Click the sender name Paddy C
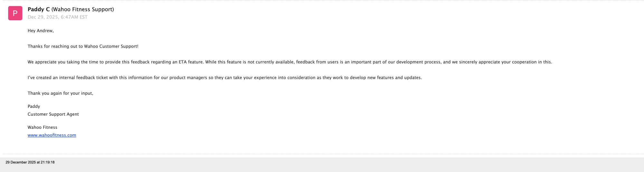Screen dimensions: 644x172 pyautogui.click(x=39, y=9)
